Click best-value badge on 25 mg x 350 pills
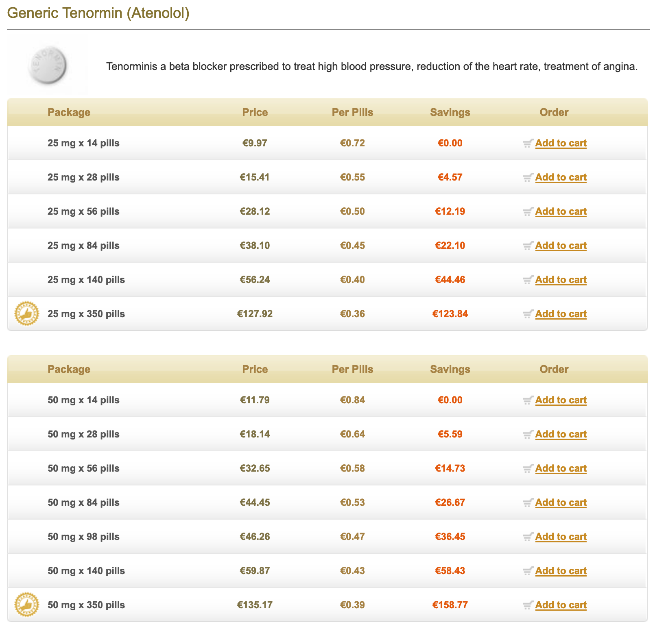This screenshot has height=644, width=655. 27,314
